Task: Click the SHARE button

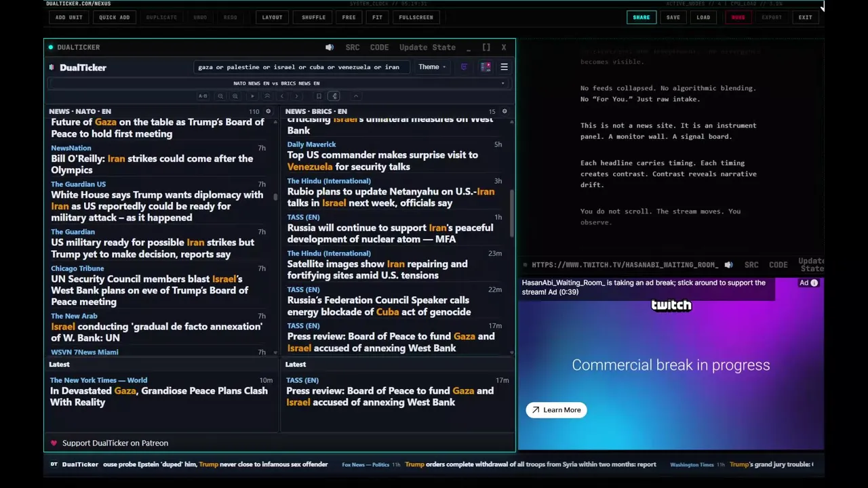Action: pos(642,17)
